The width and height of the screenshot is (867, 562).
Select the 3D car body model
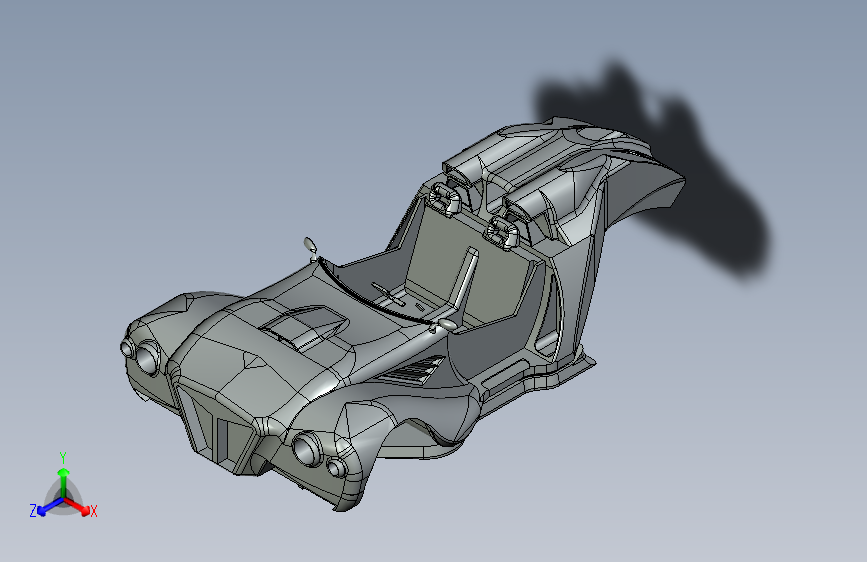click(403, 314)
